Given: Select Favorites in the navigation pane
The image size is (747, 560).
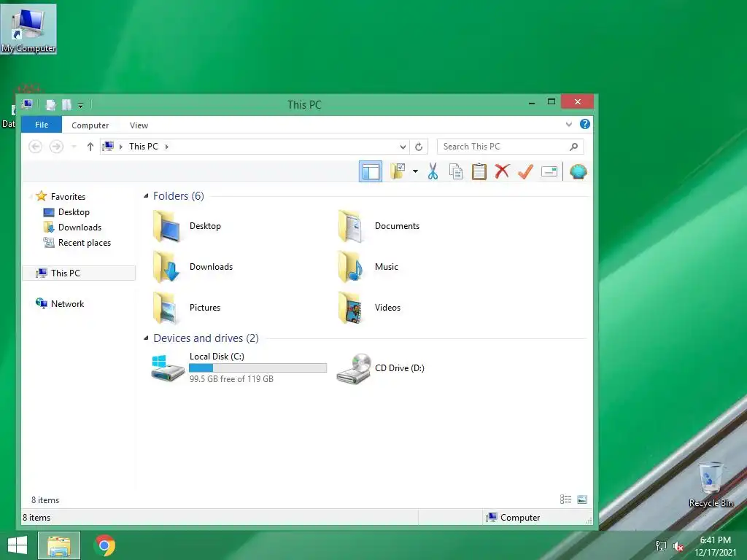Looking at the screenshot, I should [x=68, y=197].
